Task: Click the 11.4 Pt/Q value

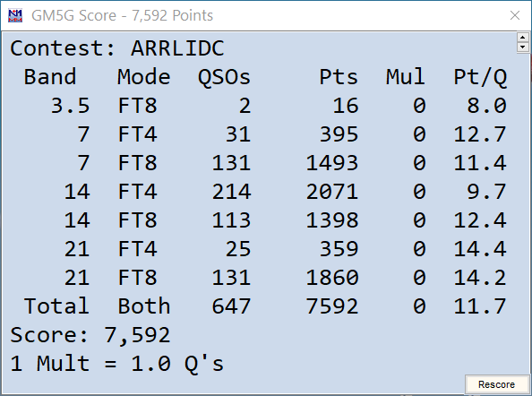Action: click(480, 163)
